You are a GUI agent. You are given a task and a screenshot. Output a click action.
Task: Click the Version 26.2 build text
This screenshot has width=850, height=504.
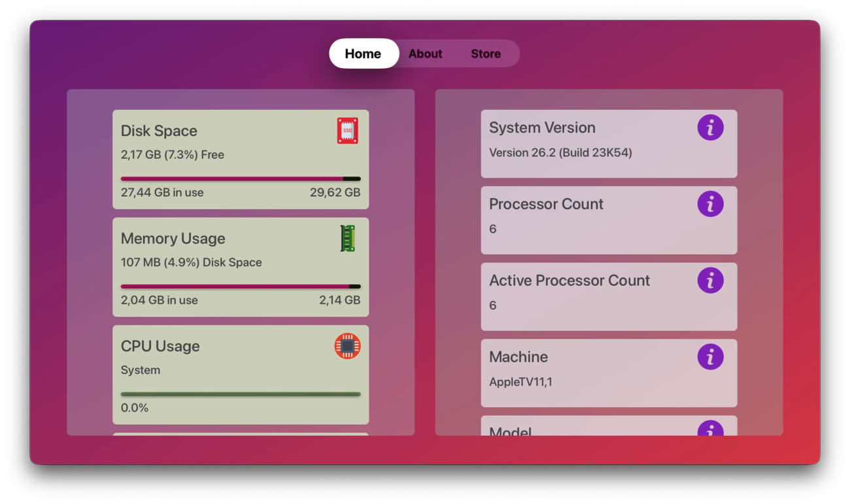(x=560, y=153)
